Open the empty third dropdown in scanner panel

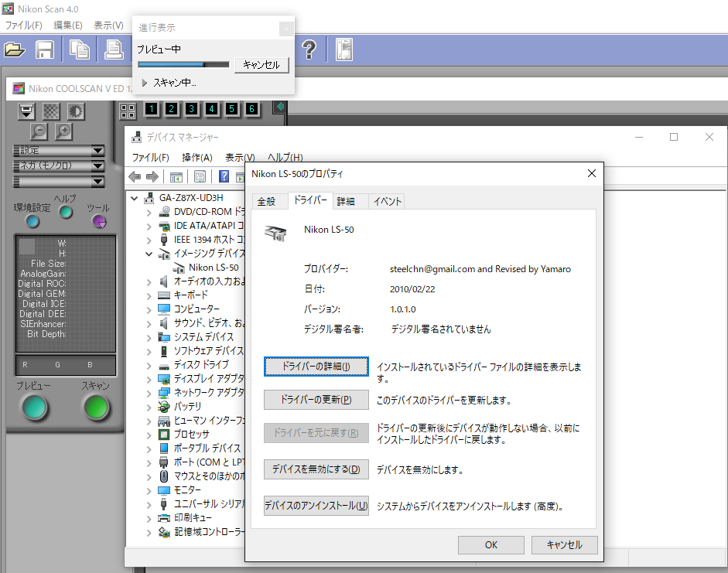59,182
